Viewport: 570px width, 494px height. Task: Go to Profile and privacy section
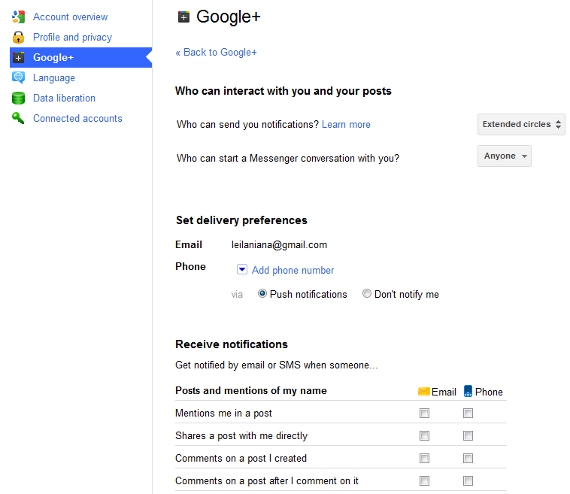coord(73,37)
